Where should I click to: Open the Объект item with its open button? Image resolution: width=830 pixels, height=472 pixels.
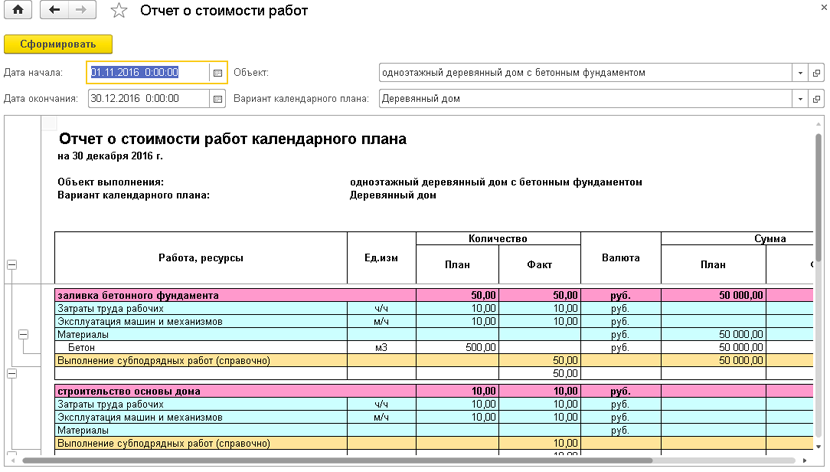(x=817, y=73)
